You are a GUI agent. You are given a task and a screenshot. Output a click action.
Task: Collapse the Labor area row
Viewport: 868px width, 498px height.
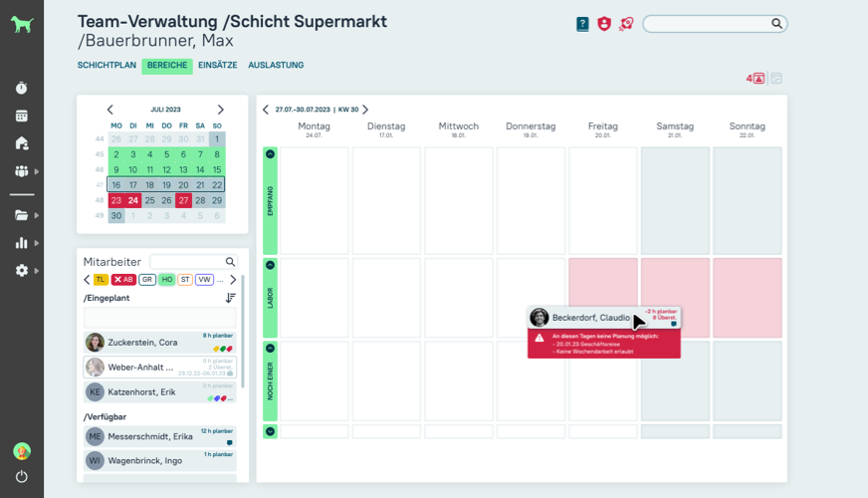pos(270,265)
